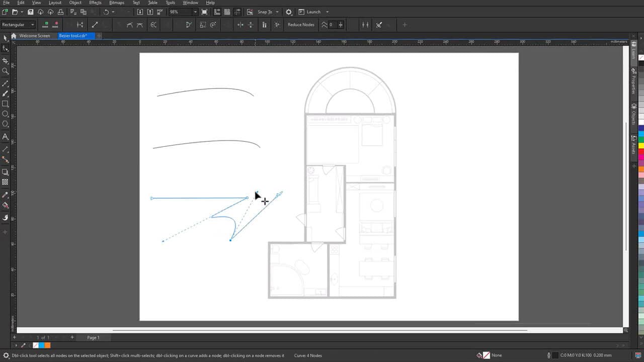644x362 pixels.
Task: Select the Rectangle tool
Action: [x=5, y=104]
